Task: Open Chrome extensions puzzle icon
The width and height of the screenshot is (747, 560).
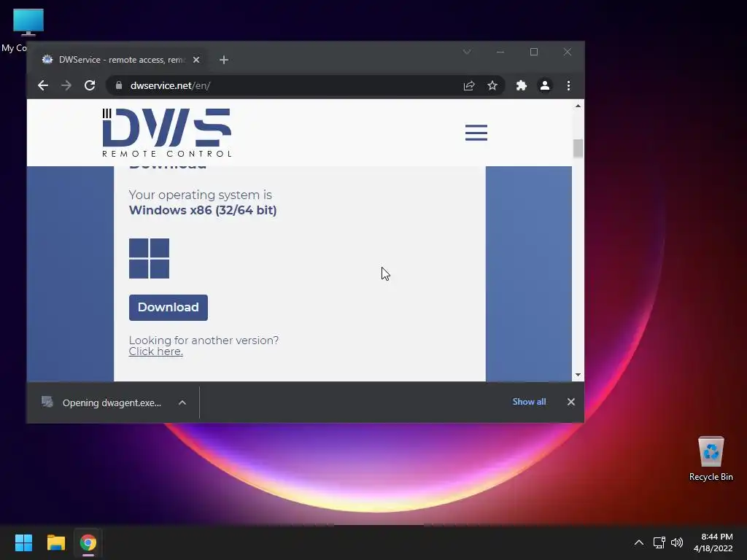Action: point(521,86)
